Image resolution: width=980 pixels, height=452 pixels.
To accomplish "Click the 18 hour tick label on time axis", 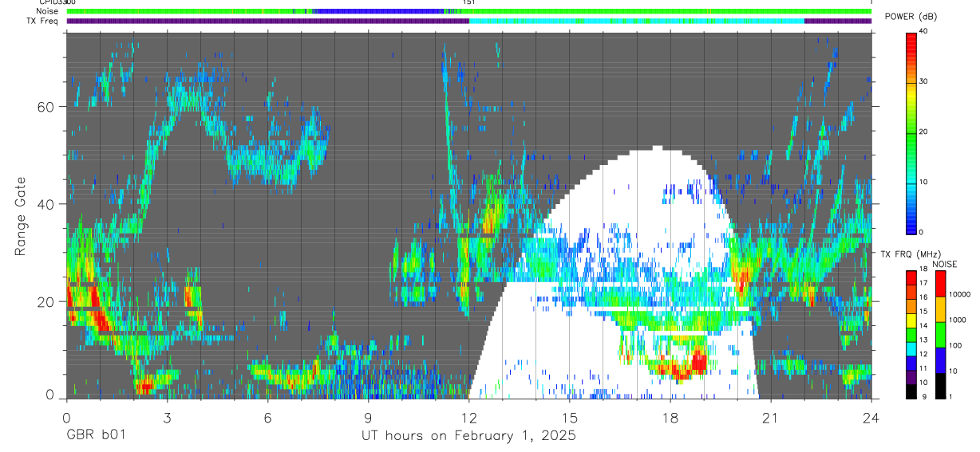I will [x=670, y=417].
